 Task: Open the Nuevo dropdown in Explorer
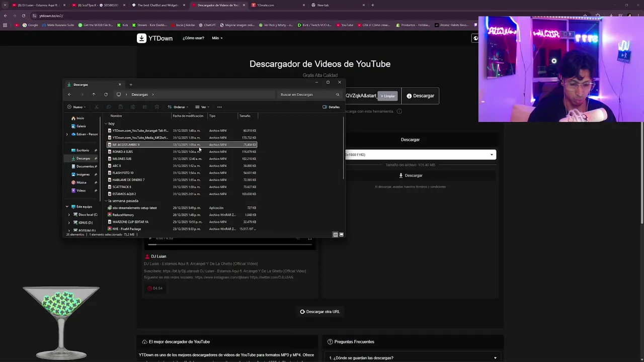[76, 107]
